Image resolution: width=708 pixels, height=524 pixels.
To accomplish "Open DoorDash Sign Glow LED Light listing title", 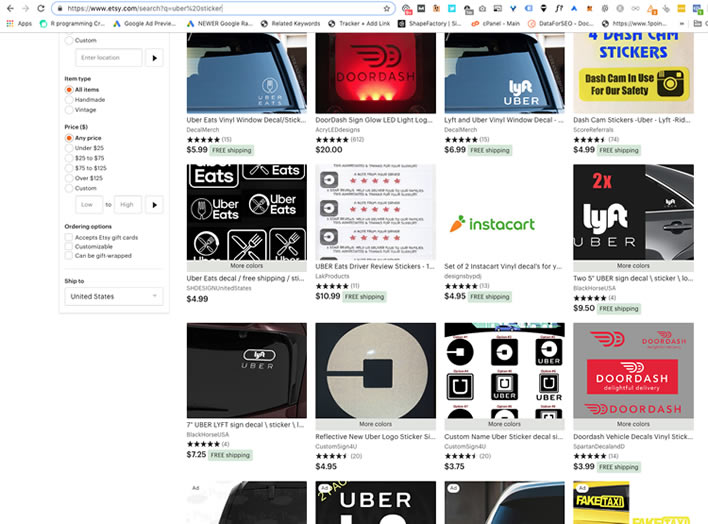I will click(374, 120).
